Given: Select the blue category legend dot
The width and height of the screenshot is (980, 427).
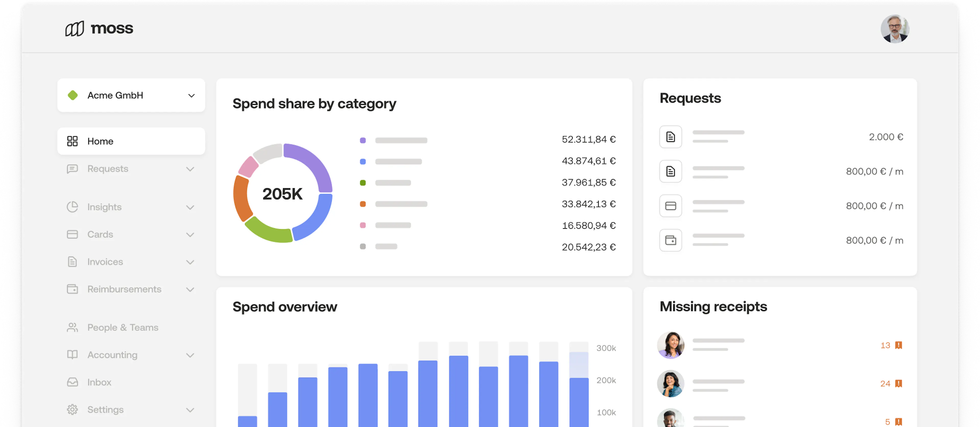Looking at the screenshot, I should tap(363, 162).
